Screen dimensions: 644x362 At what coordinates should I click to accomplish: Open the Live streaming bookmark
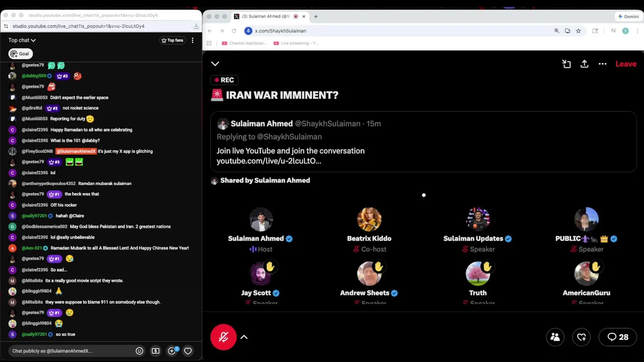click(296, 43)
